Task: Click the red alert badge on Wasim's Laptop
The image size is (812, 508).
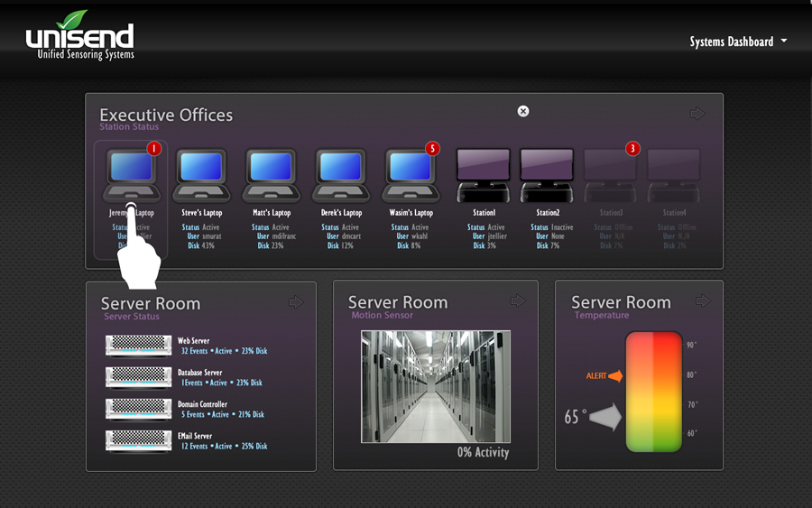Action: click(x=432, y=148)
